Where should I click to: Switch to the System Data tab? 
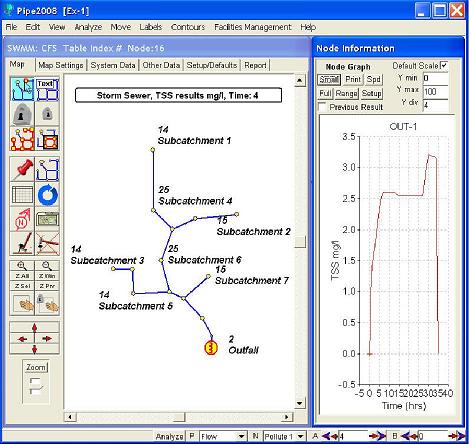pyautogui.click(x=113, y=65)
